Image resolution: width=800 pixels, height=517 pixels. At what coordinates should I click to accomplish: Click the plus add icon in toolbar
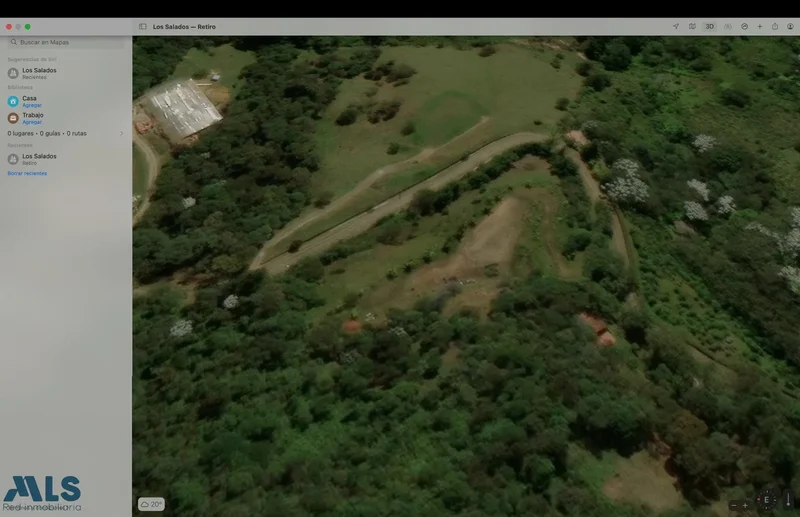tap(760, 27)
